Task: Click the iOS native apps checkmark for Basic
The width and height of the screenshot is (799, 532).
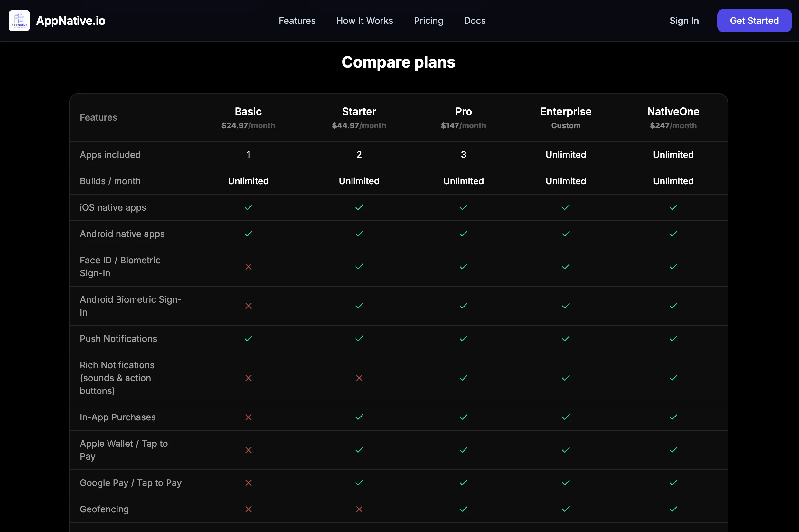Action: (x=248, y=208)
